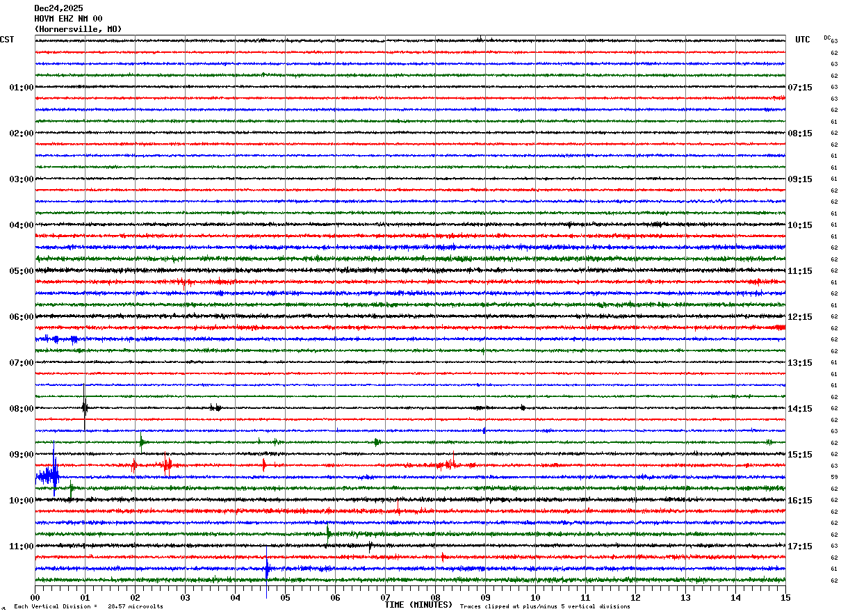This screenshot has height=616, width=841.
Task: Click minute tick label 06 on x-axis
Action: click(335, 597)
